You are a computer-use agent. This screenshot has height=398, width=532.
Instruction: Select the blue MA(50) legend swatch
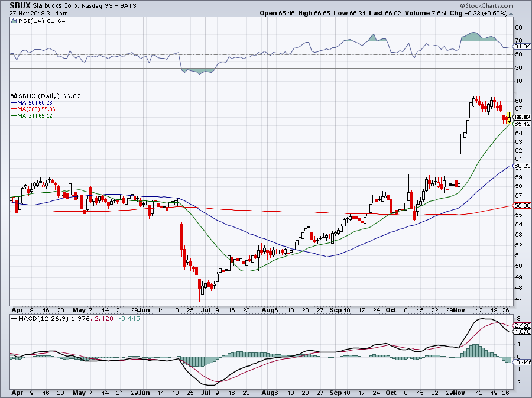(14, 103)
